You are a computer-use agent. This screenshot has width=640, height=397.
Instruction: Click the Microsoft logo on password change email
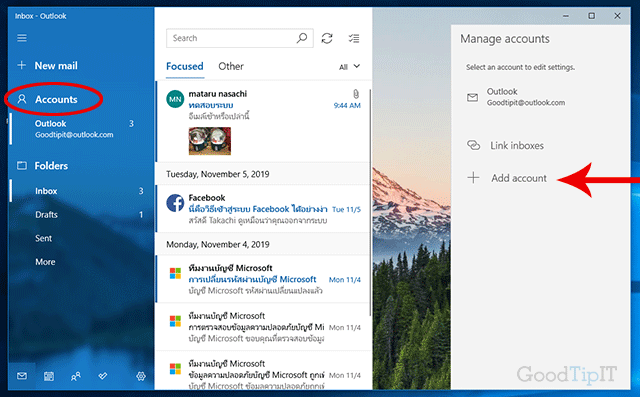176,273
